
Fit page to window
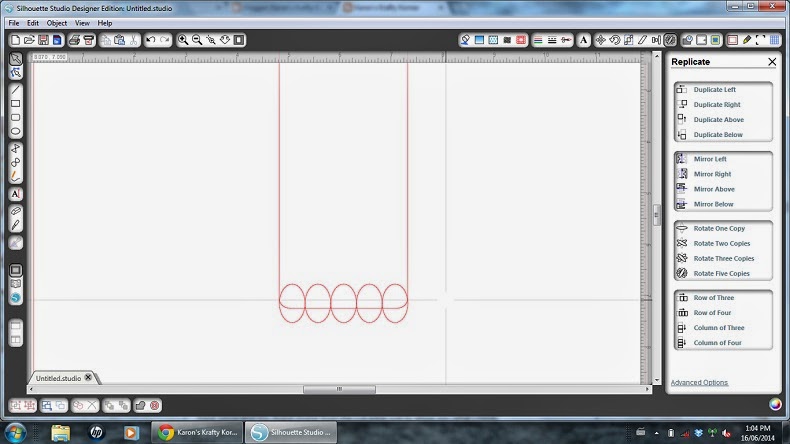(239, 40)
